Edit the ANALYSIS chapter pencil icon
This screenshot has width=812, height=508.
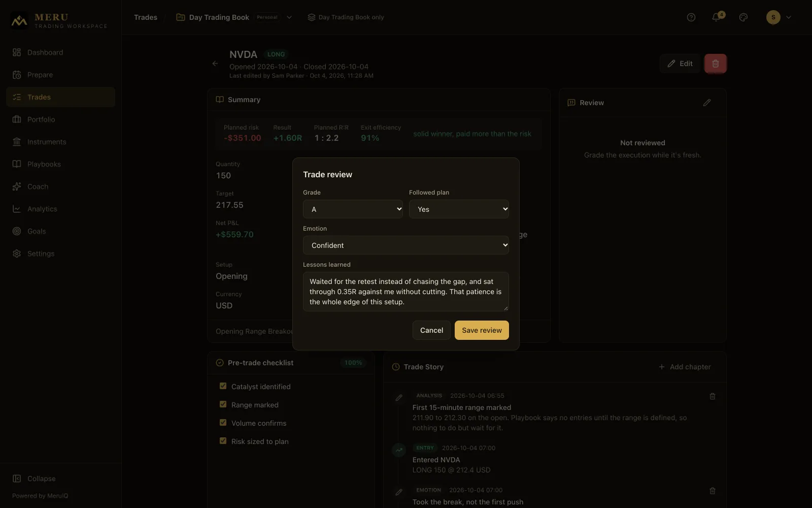pyautogui.click(x=399, y=398)
